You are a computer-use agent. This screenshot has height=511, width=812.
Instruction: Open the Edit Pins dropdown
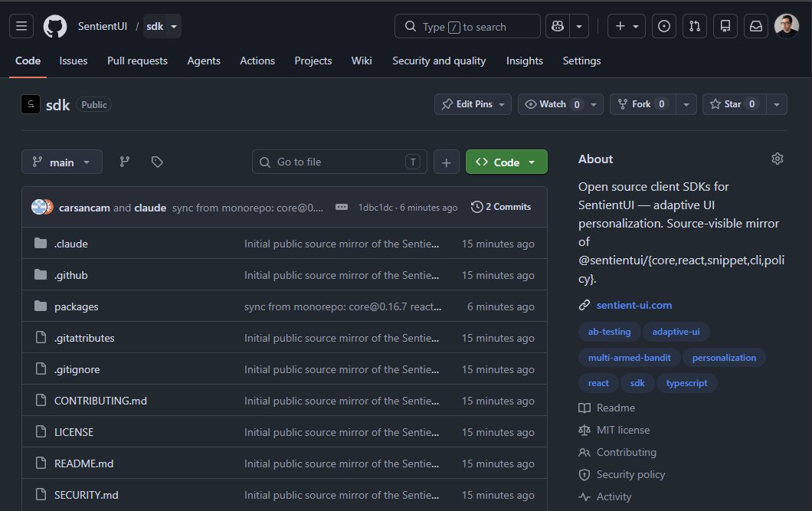tap(473, 104)
